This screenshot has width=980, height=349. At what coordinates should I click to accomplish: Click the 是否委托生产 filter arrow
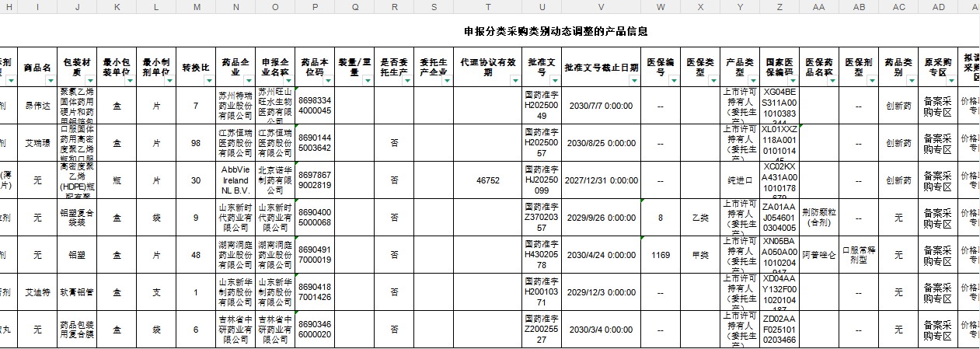click(406, 80)
